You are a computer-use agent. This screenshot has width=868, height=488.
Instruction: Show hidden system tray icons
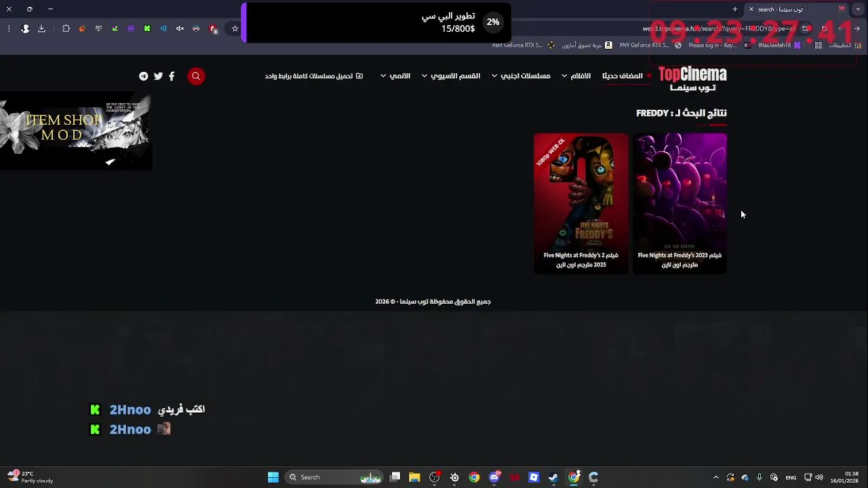tap(715, 477)
